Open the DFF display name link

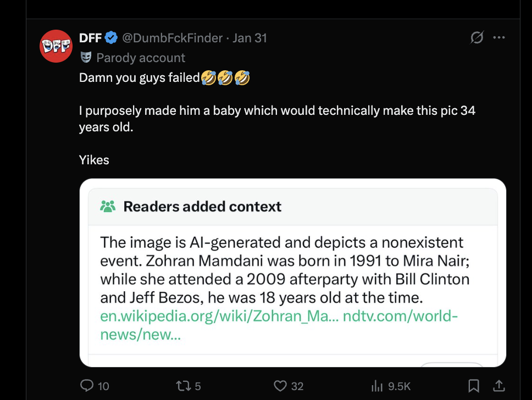tap(91, 38)
